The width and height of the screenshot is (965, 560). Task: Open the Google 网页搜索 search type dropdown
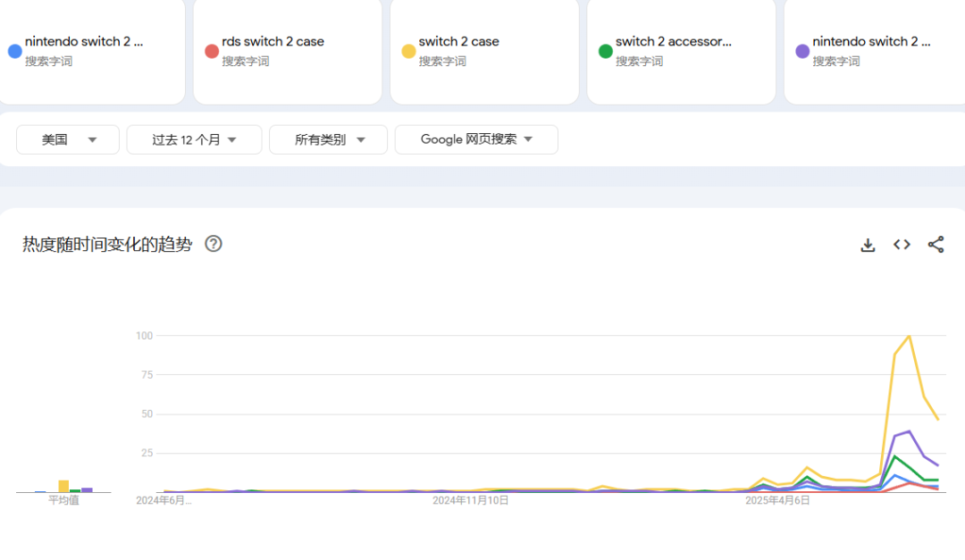tap(476, 139)
